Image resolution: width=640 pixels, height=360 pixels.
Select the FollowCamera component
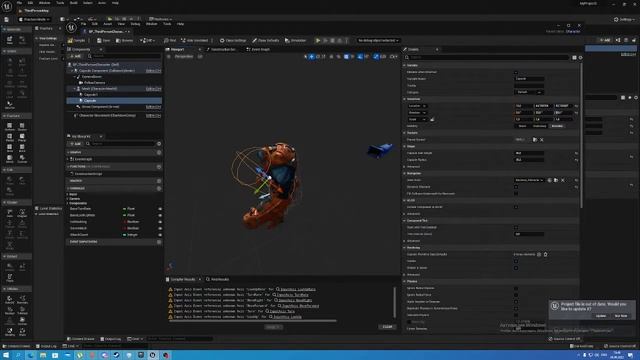point(95,82)
